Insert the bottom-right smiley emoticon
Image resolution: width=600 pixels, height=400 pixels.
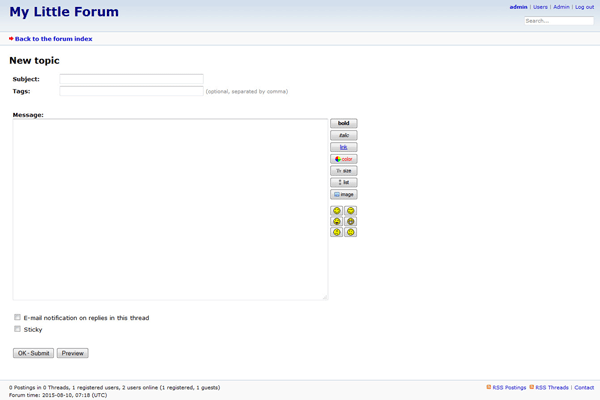[351, 232]
